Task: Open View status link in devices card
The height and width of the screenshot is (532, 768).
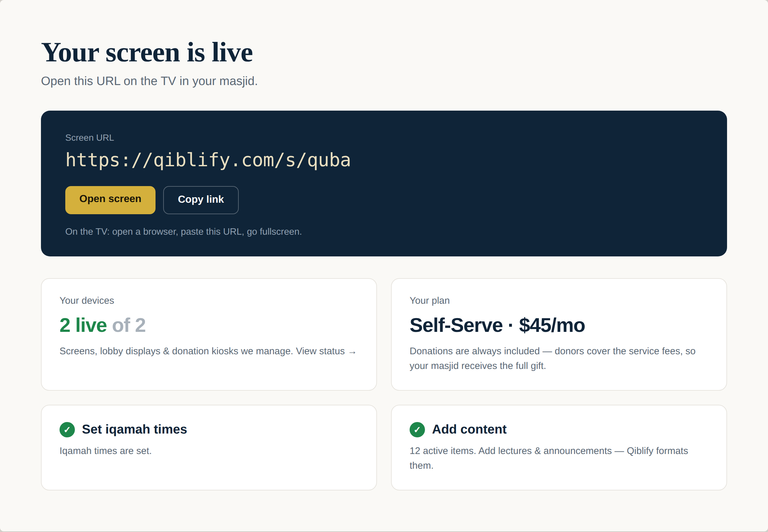Action: point(326,351)
